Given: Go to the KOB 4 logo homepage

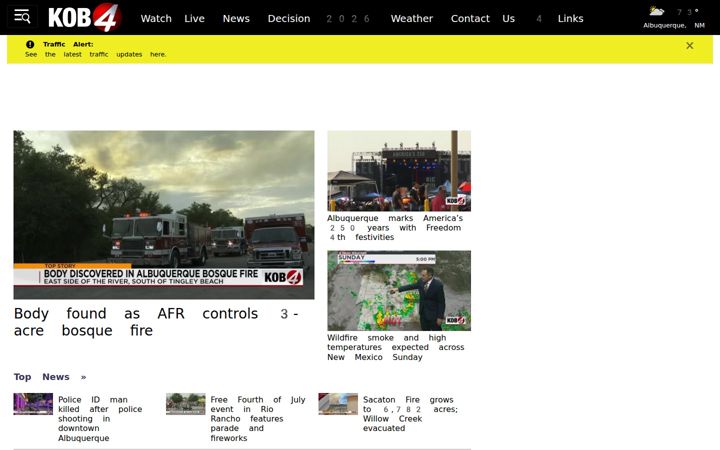Looking at the screenshot, I should tap(84, 18).
